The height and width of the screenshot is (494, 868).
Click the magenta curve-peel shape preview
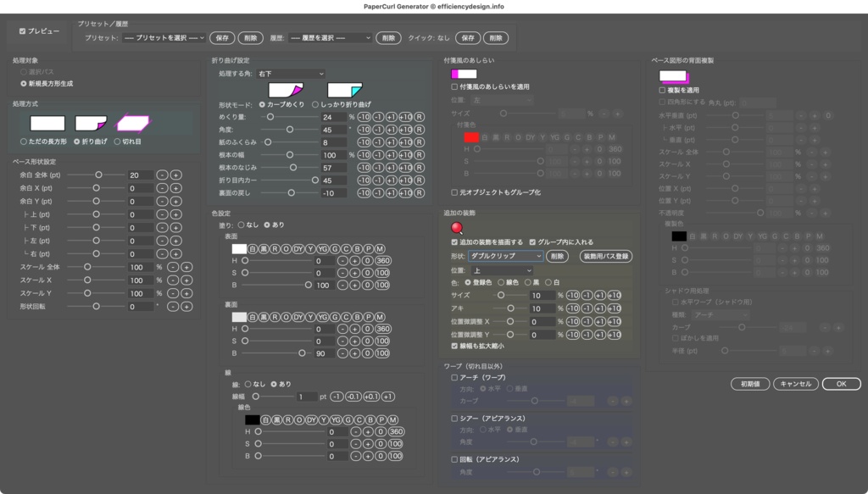pos(286,90)
